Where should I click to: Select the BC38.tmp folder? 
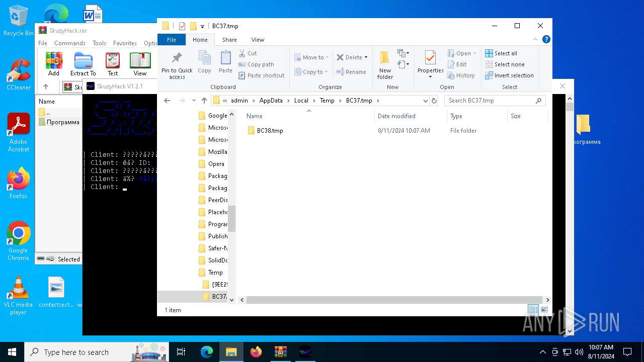270,131
